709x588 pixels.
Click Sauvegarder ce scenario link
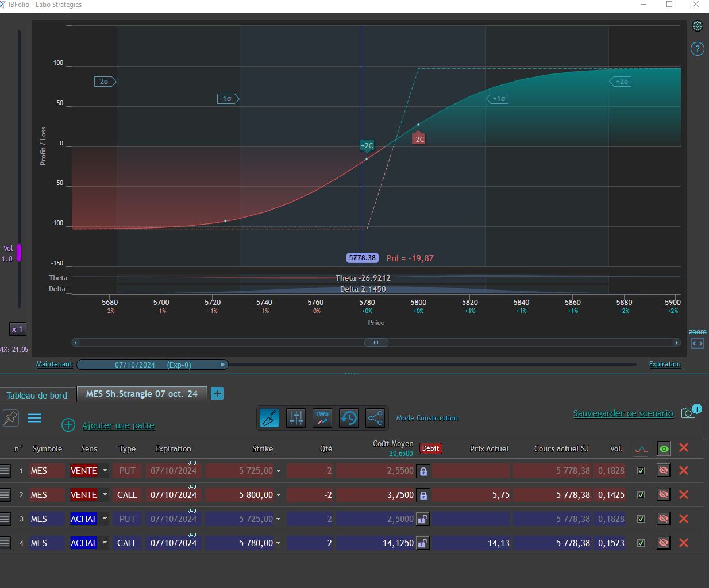pos(623,413)
